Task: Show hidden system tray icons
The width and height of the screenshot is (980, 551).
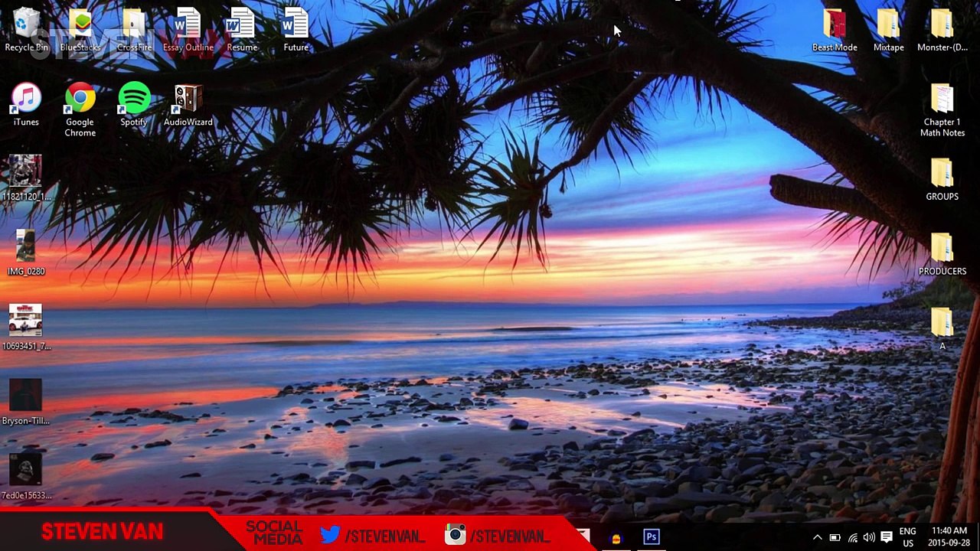Action: click(x=817, y=537)
